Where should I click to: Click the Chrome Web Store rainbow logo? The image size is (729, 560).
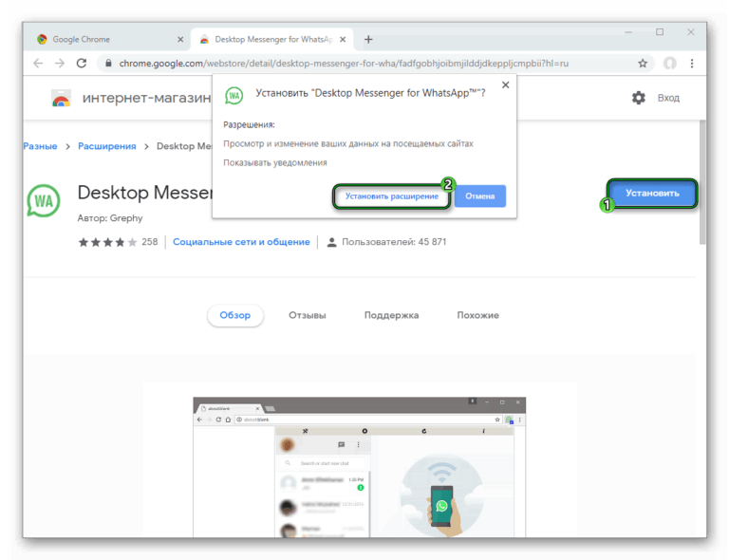click(61, 99)
